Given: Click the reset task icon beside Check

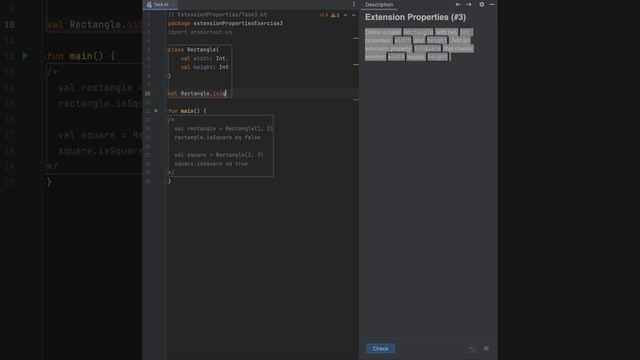Looking at the screenshot, I should (x=472, y=349).
